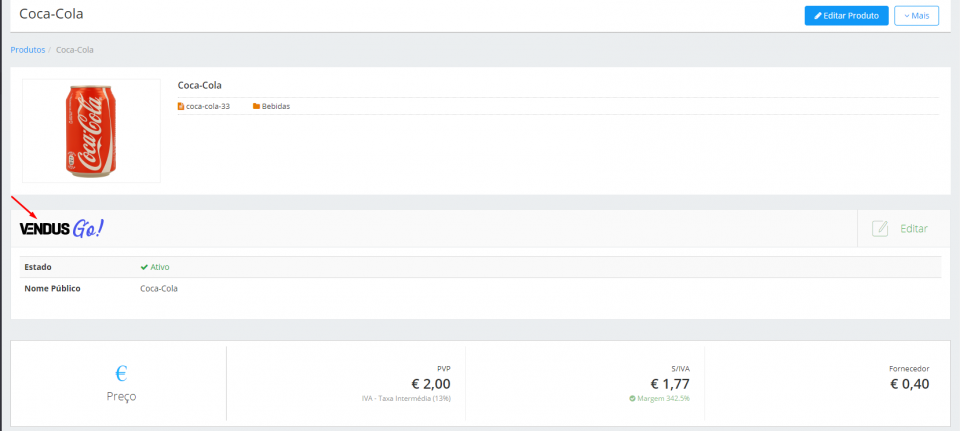Click the Fornecedor price € 0,40

click(x=907, y=383)
